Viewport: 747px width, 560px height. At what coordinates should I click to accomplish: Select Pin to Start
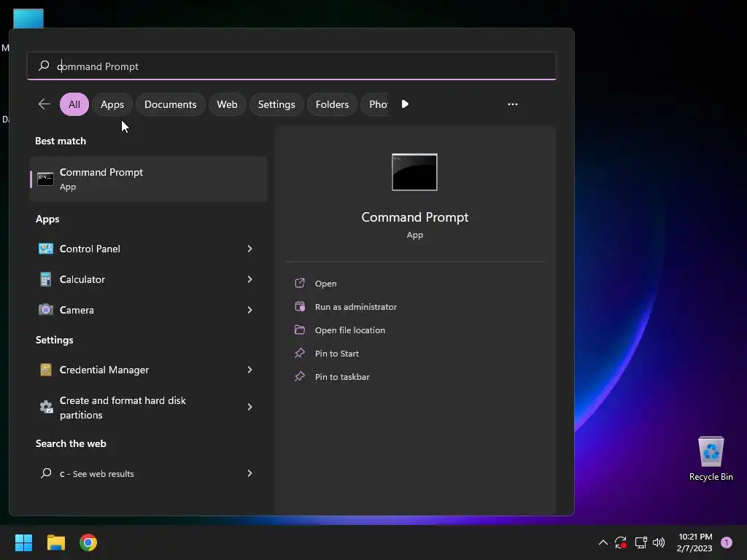click(x=337, y=354)
